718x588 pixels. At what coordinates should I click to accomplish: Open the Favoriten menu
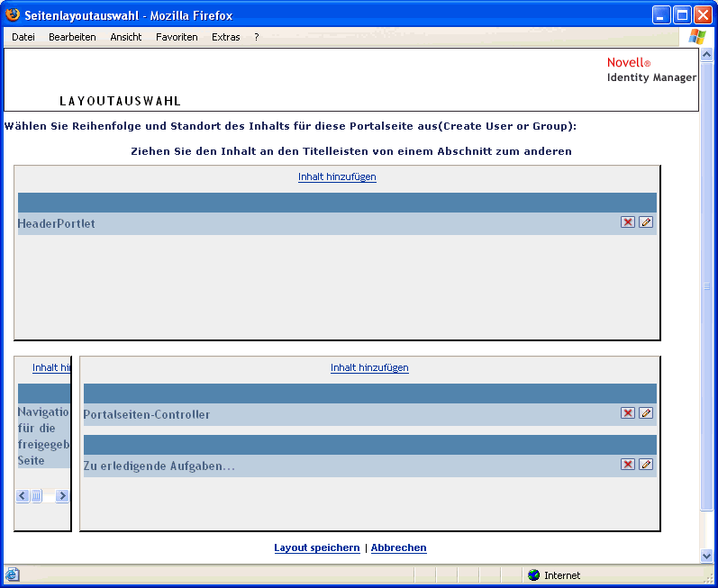pyautogui.click(x=177, y=37)
